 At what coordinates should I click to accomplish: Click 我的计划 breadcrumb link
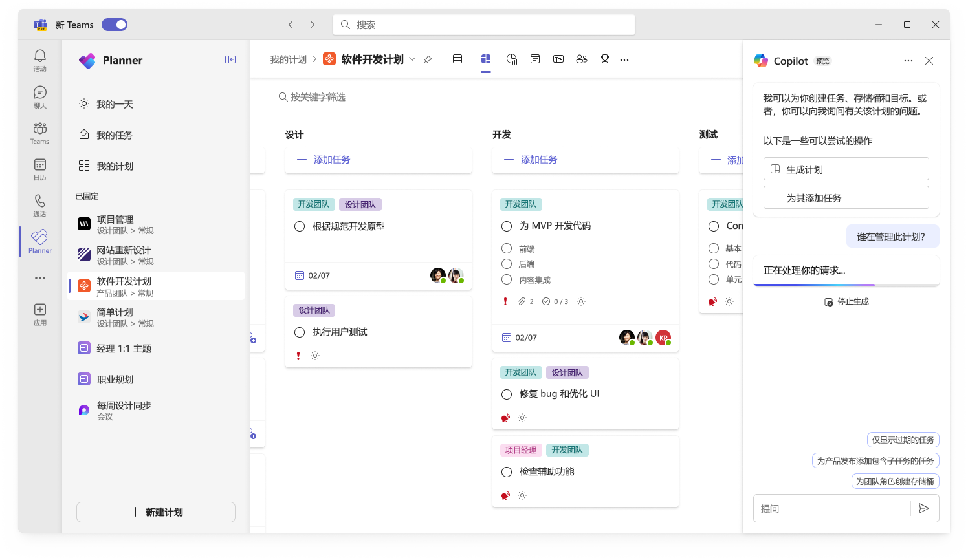(289, 59)
